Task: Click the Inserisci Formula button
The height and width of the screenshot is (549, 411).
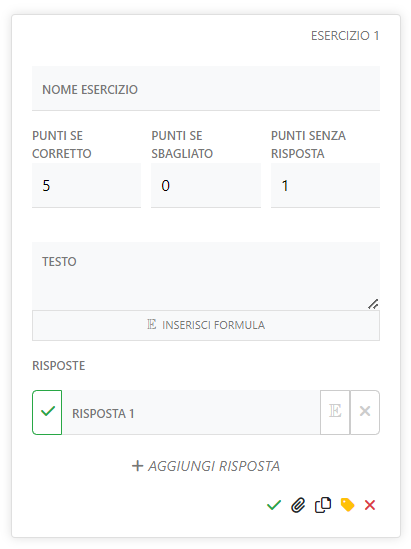Action: click(x=206, y=325)
